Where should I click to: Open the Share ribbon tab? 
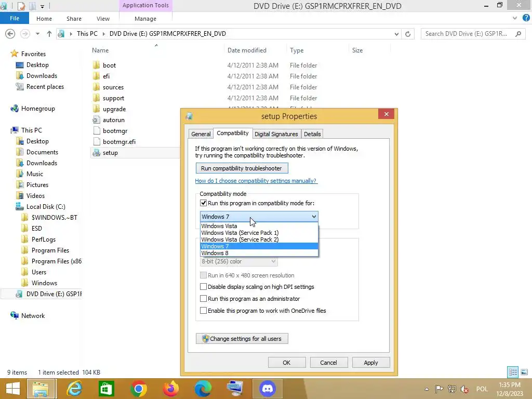pyautogui.click(x=74, y=19)
